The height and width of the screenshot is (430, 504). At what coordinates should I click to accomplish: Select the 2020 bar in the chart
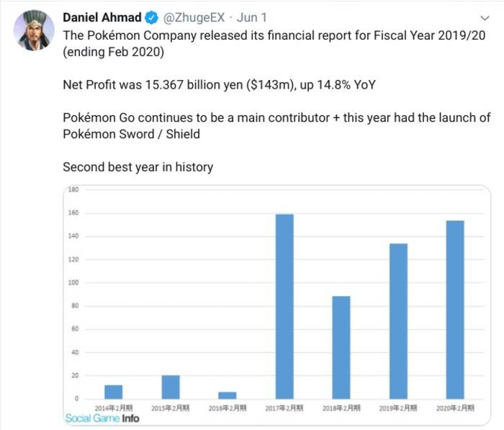click(455, 310)
